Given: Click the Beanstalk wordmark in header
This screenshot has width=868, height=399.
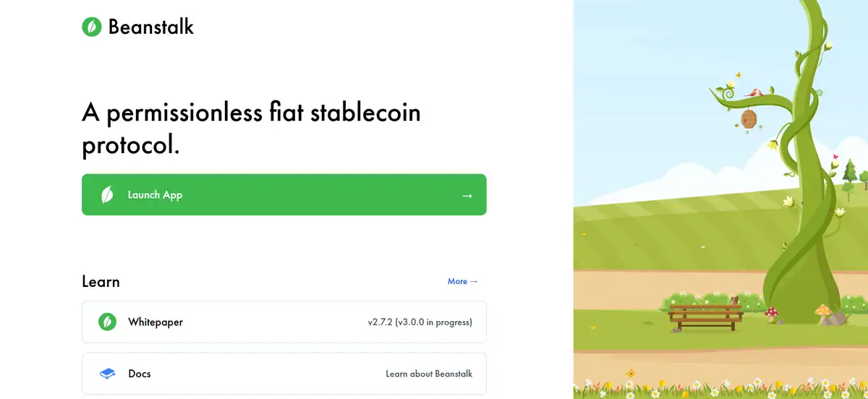Looking at the screenshot, I should [151, 27].
